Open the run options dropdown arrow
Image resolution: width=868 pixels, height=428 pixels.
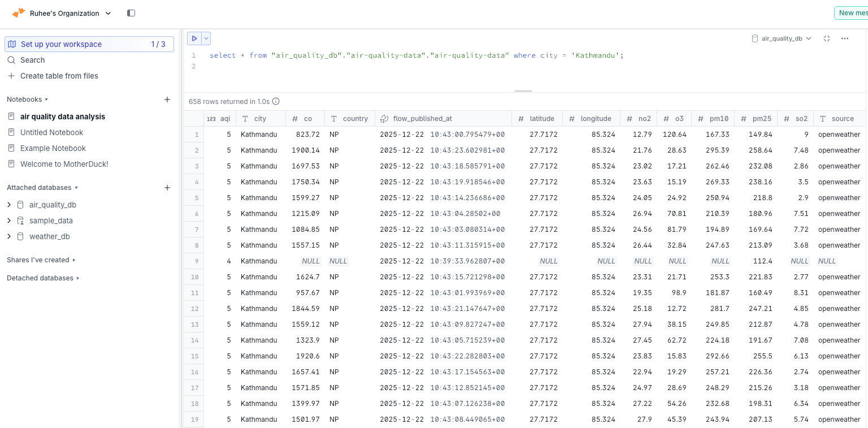(206, 38)
